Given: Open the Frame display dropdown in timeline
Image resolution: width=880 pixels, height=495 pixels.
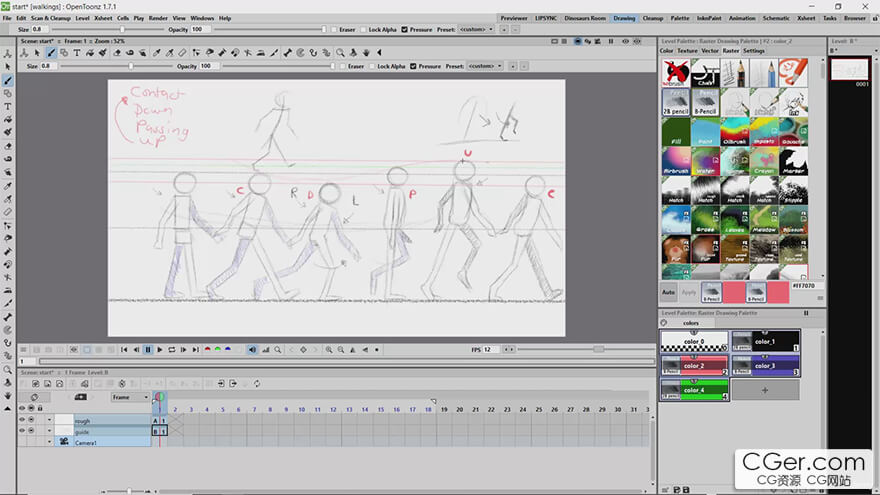Looking at the screenshot, I should tap(130, 397).
